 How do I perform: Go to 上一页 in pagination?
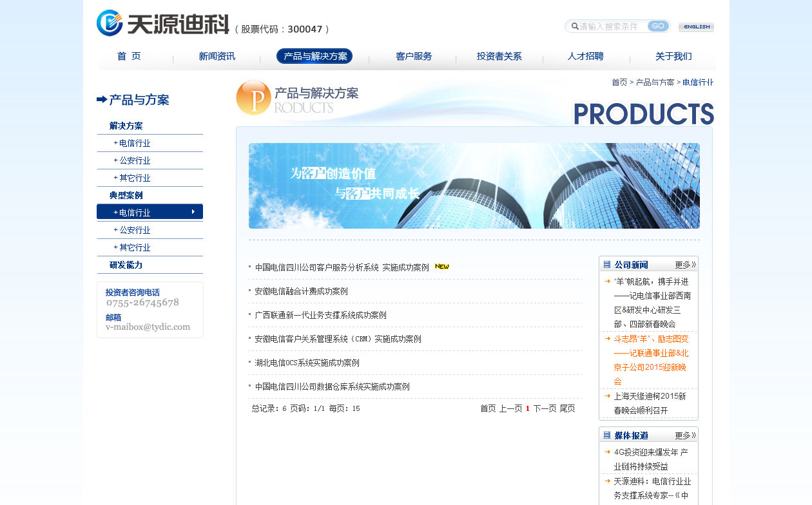510,408
